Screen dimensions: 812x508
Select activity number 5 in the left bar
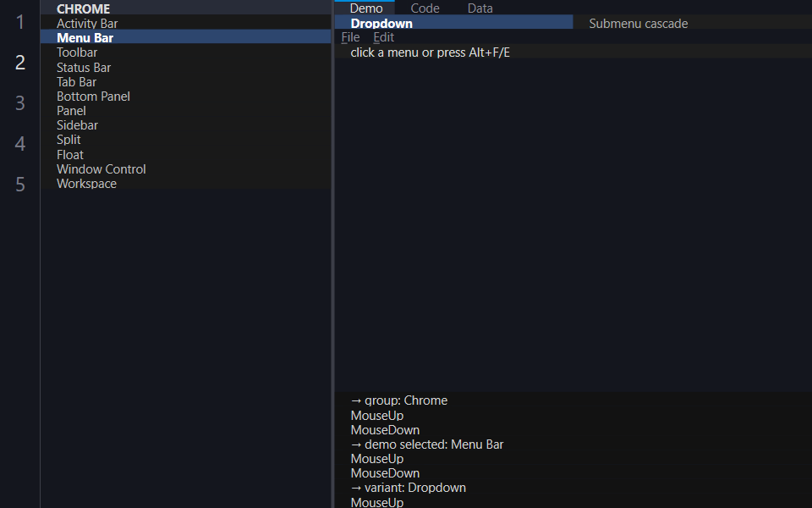click(20, 184)
